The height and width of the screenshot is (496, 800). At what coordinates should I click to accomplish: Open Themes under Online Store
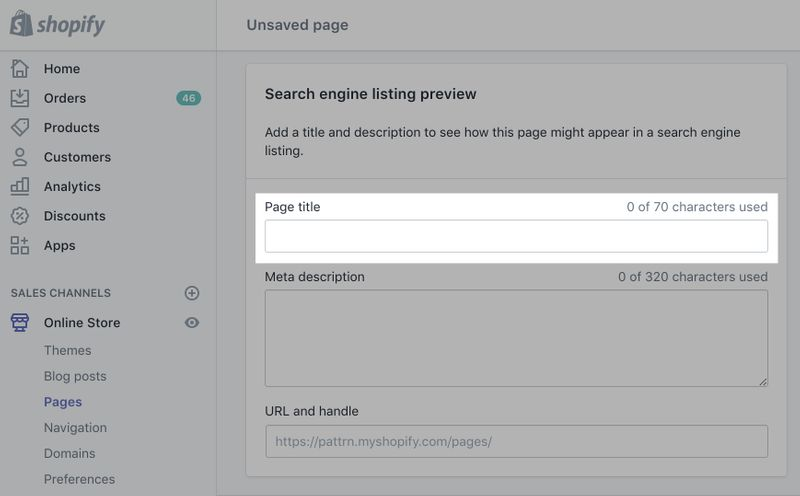click(x=67, y=350)
